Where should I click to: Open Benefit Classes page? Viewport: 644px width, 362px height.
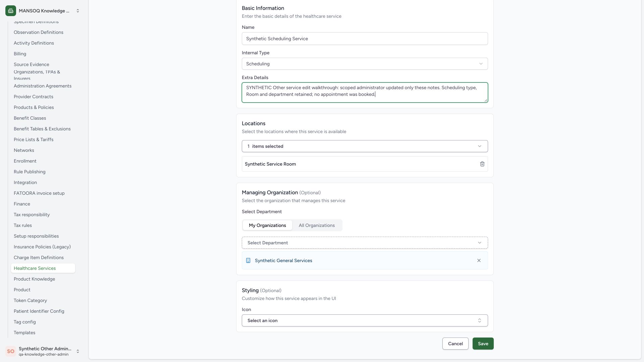30,118
